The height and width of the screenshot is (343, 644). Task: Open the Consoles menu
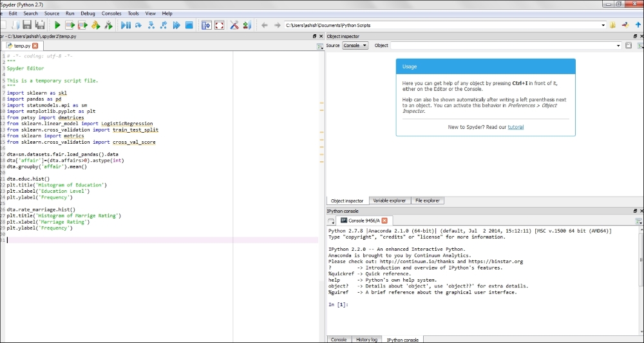(x=111, y=13)
